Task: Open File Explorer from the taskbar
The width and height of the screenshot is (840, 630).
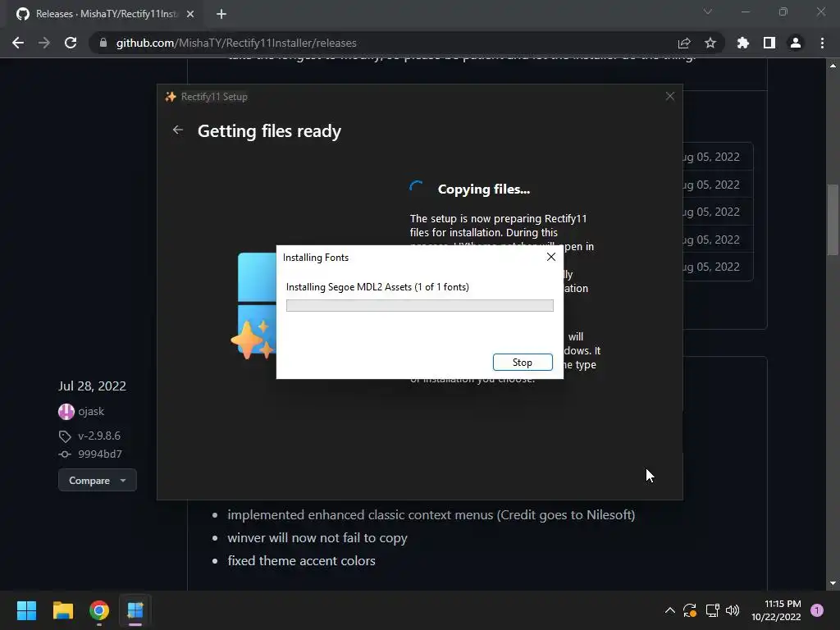Action: point(62,610)
